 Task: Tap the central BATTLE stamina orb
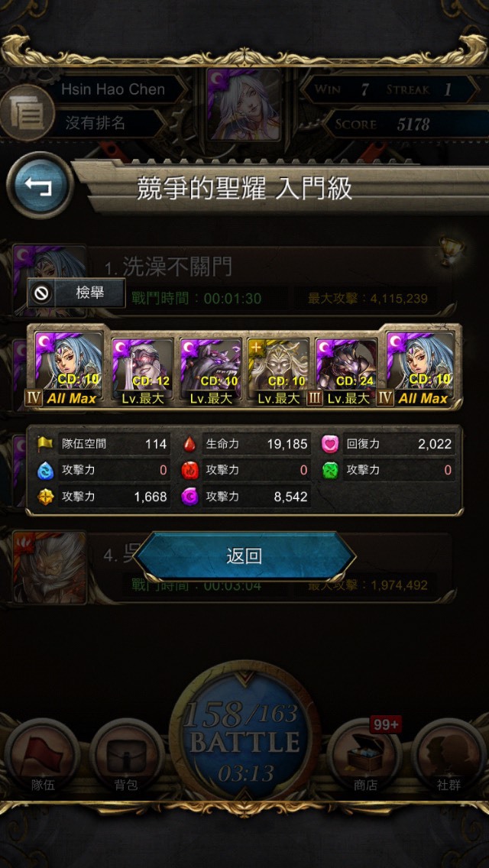point(244,730)
